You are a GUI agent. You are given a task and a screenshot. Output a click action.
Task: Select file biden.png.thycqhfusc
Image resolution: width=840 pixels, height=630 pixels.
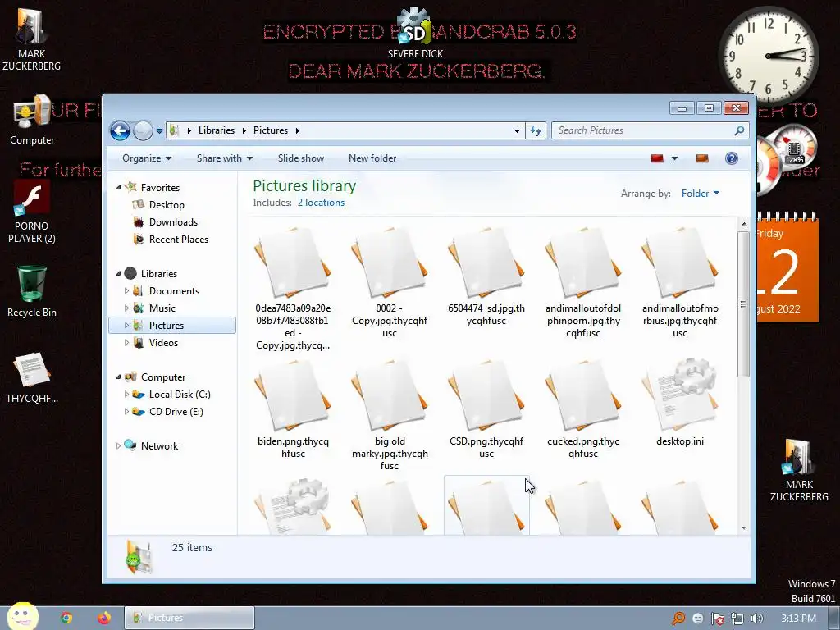[x=293, y=409]
